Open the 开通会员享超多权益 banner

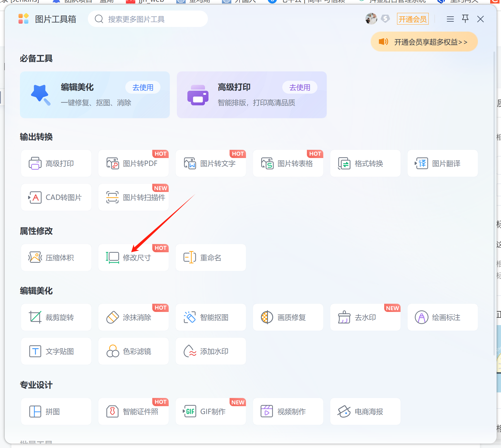pyautogui.click(x=424, y=42)
